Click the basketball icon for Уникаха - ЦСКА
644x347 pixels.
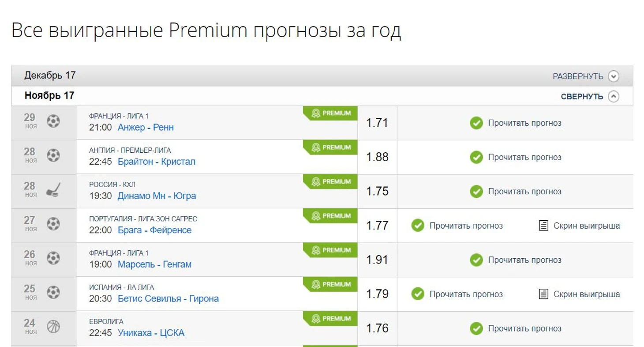tap(53, 327)
